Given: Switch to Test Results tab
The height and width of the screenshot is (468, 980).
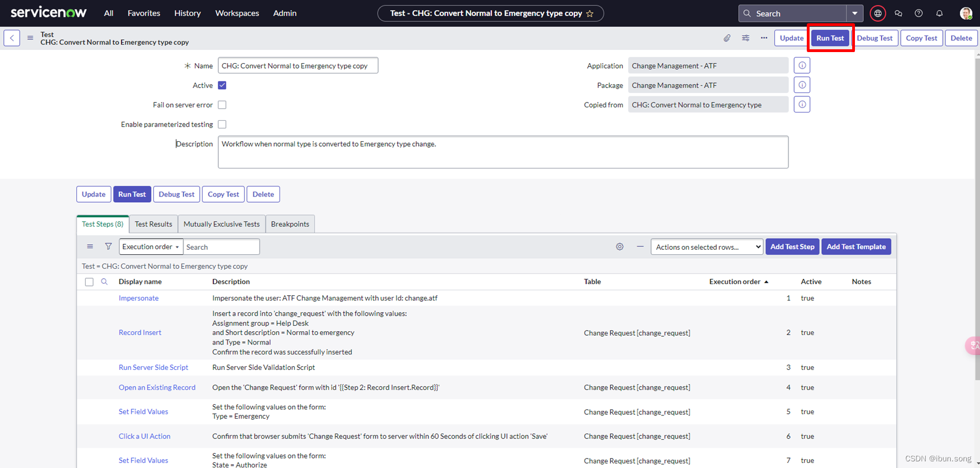Looking at the screenshot, I should pos(153,224).
